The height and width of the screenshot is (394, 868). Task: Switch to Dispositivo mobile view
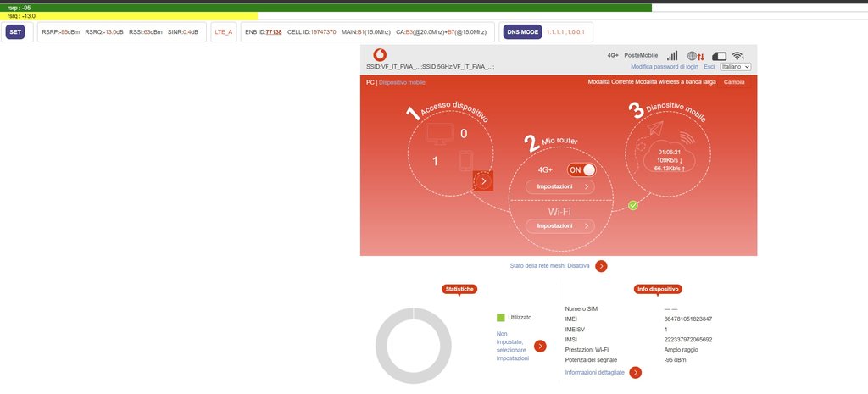[x=402, y=82]
